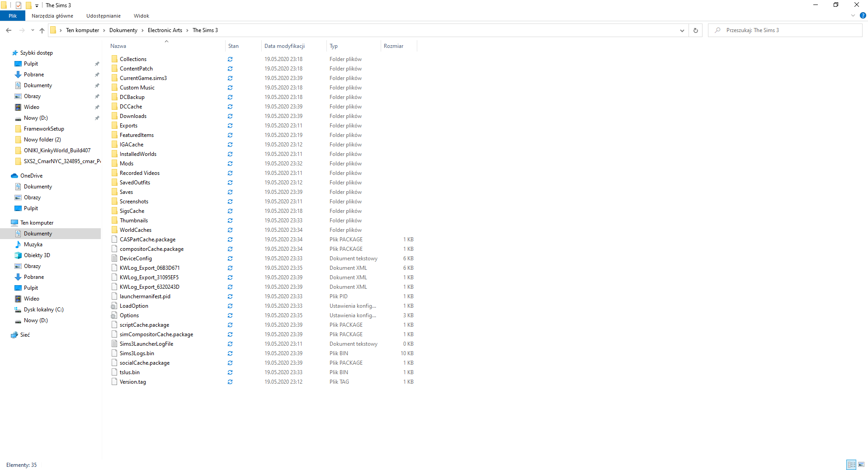Sort files by Rozmiar column header
The image size is (868, 470).
click(x=393, y=46)
